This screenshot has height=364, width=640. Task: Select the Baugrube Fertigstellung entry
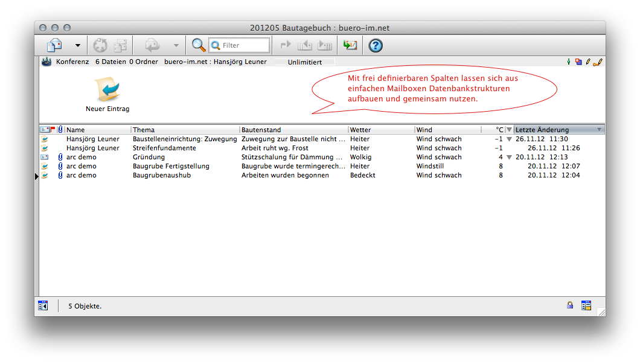[x=171, y=166]
